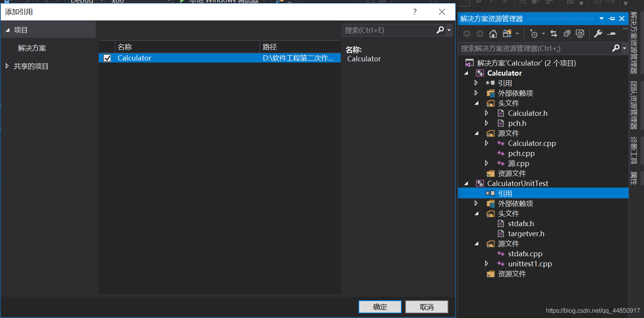Confirm with the 确定 button

coord(380,307)
